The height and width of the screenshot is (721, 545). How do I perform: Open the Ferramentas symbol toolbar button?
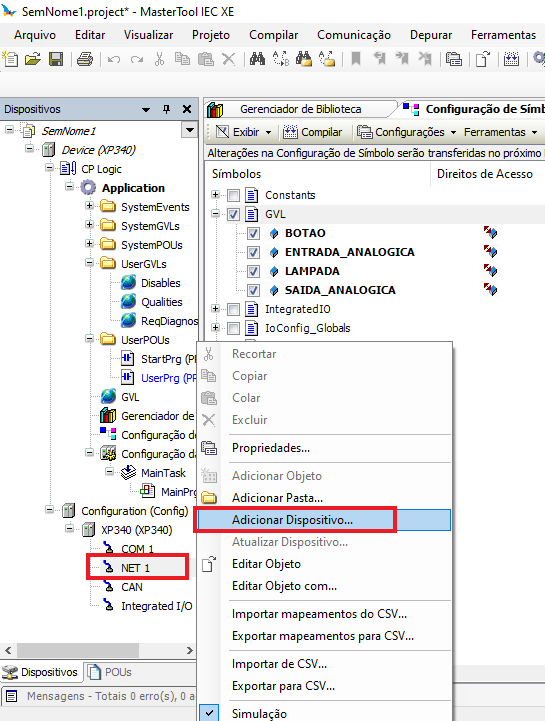[x=500, y=132]
